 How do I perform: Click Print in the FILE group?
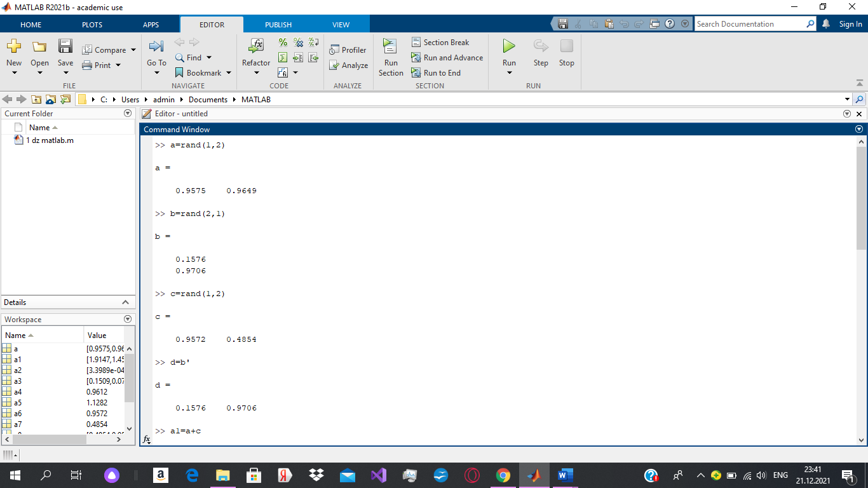pyautogui.click(x=97, y=65)
